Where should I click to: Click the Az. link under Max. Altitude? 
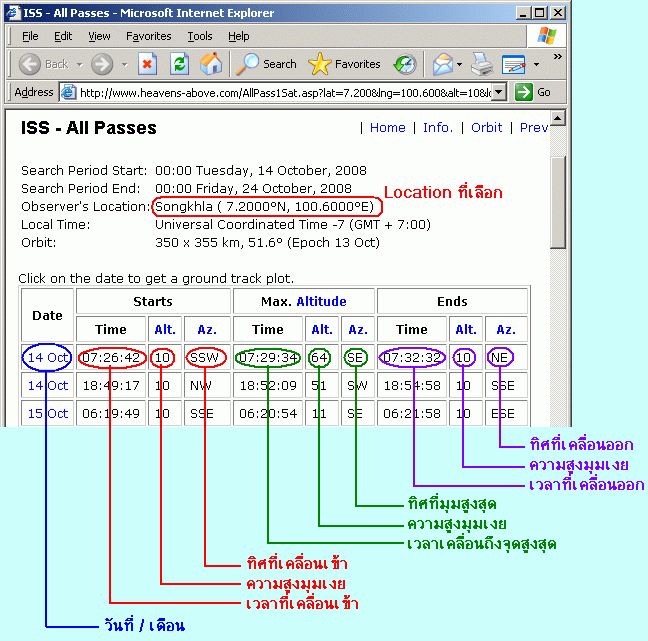358,329
